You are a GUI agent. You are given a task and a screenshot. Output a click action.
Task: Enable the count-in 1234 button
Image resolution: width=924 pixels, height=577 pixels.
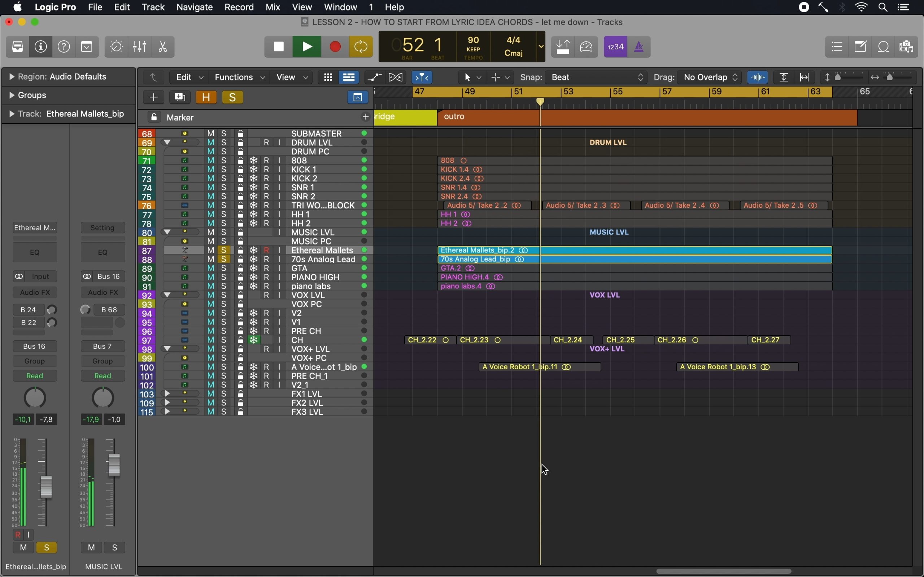click(615, 47)
